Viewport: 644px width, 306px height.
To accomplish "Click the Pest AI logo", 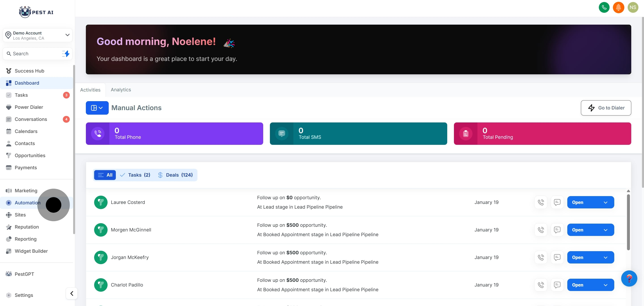I will click(36, 12).
